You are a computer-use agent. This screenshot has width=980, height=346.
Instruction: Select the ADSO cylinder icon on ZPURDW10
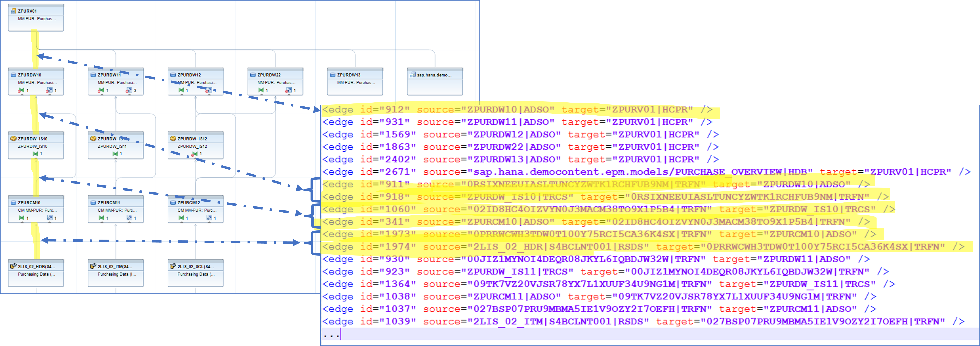click(13, 75)
